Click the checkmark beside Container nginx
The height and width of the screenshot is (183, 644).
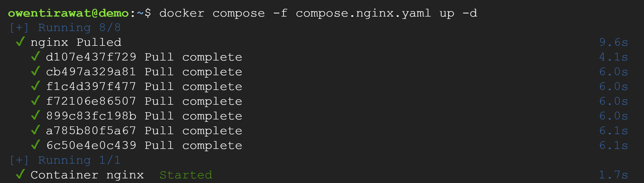pos(20,174)
